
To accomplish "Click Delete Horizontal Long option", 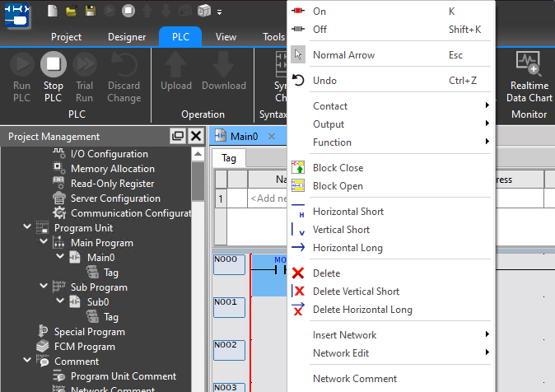I will (362, 310).
